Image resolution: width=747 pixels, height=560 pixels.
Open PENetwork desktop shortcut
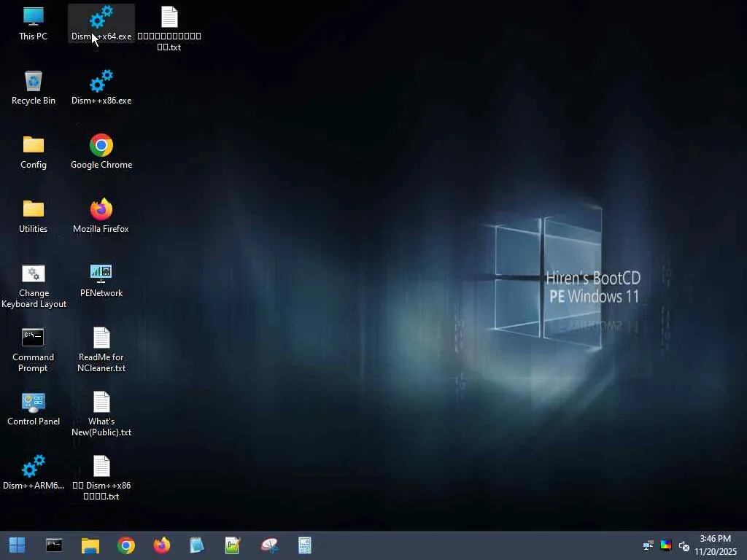101,281
